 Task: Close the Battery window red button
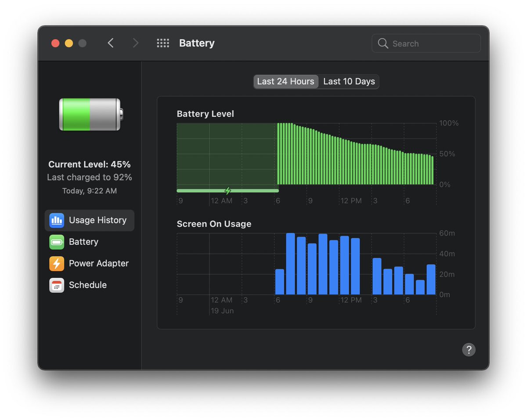55,43
